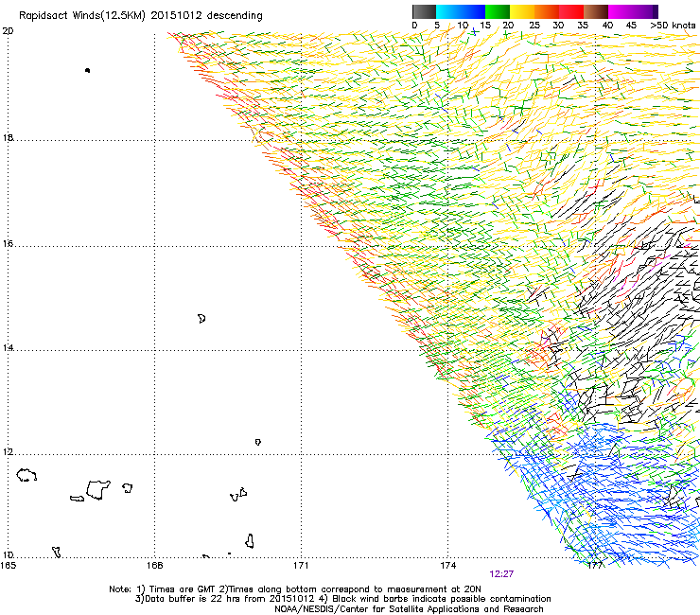Click the yellow 20-25 knots legend segment
Image resolution: width=700 pixels, height=615 pixels.
[522, 11]
